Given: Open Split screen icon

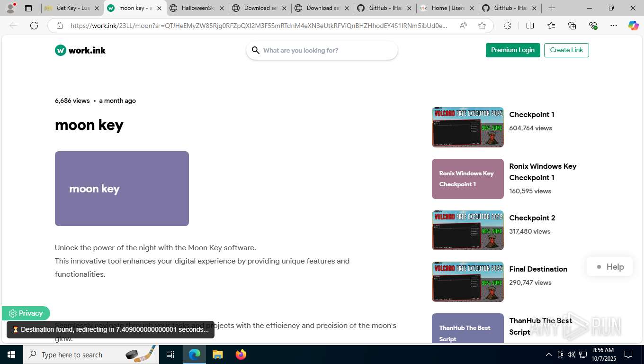Looking at the screenshot, I should pos(530,26).
